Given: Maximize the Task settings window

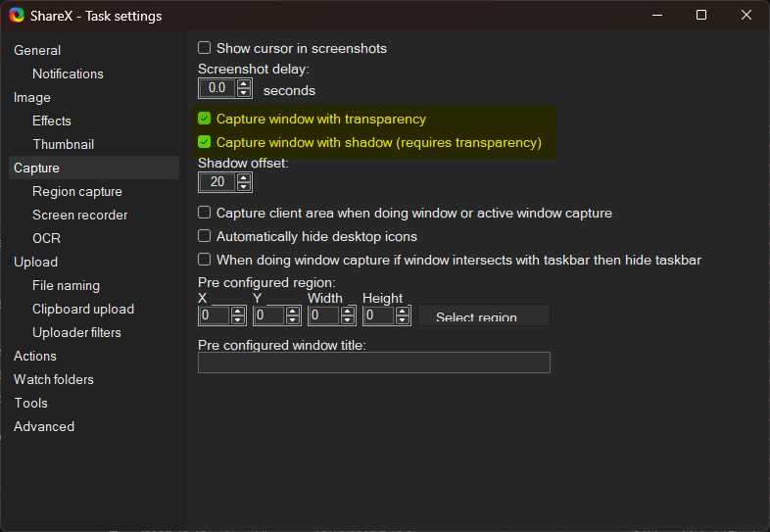Looking at the screenshot, I should point(701,16).
